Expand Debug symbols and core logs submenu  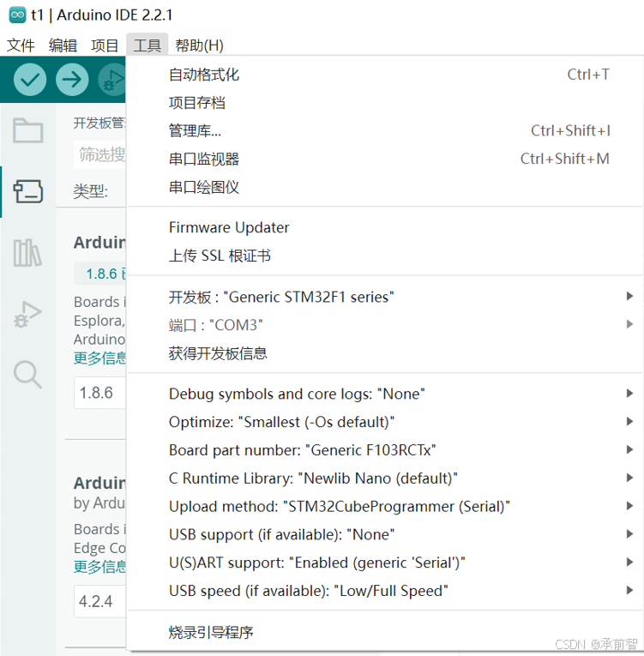pos(385,394)
